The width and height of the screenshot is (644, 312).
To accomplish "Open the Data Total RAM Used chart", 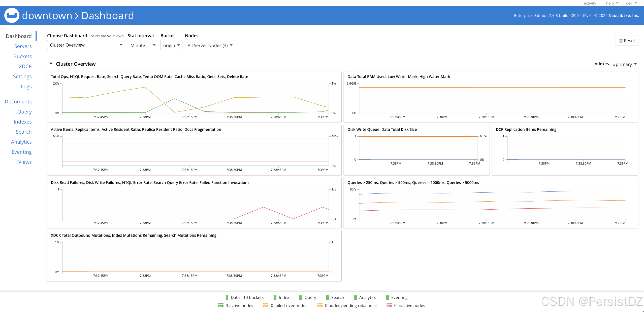I will click(491, 97).
